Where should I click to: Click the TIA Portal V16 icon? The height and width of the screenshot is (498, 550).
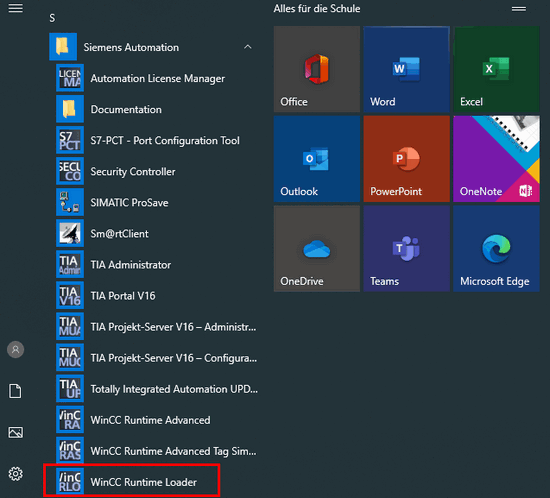[x=70, y=295]
